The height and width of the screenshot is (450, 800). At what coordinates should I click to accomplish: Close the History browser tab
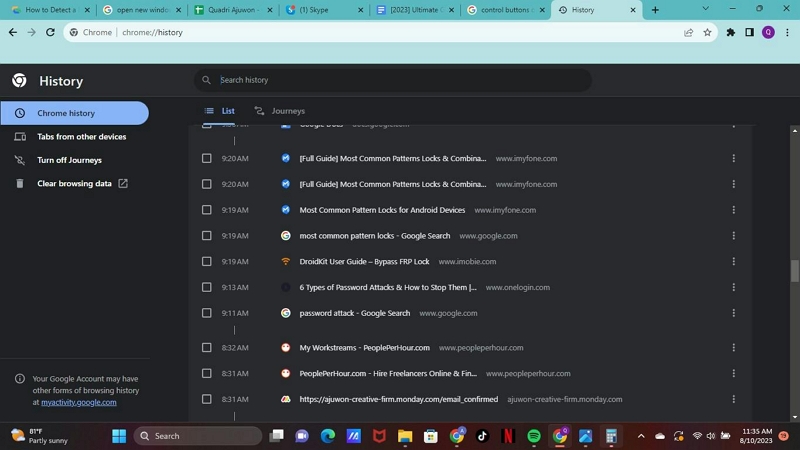[633, 10]
